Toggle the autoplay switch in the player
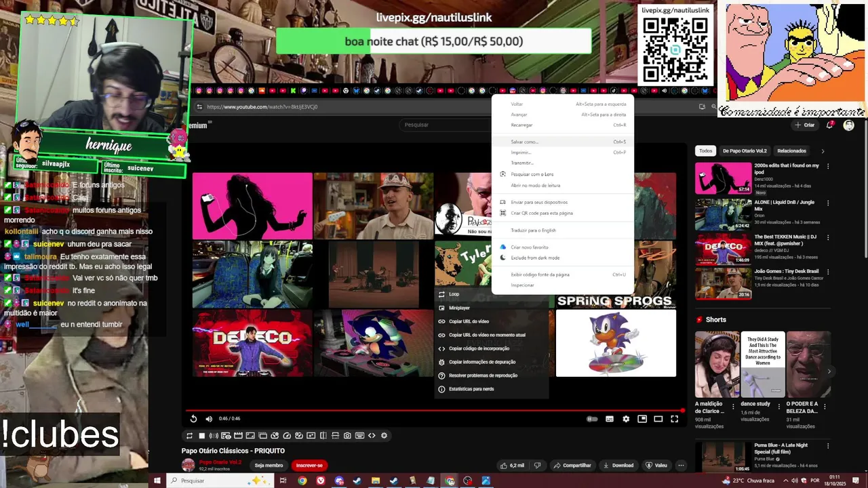The height and width of the screenshot is (488, 868). click(592, 419)
